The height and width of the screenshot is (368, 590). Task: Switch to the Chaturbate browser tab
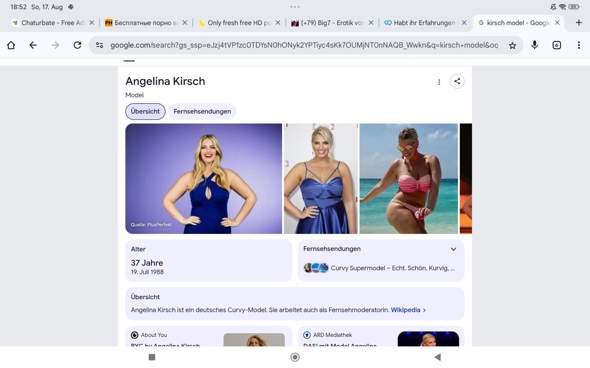(49, 23)
